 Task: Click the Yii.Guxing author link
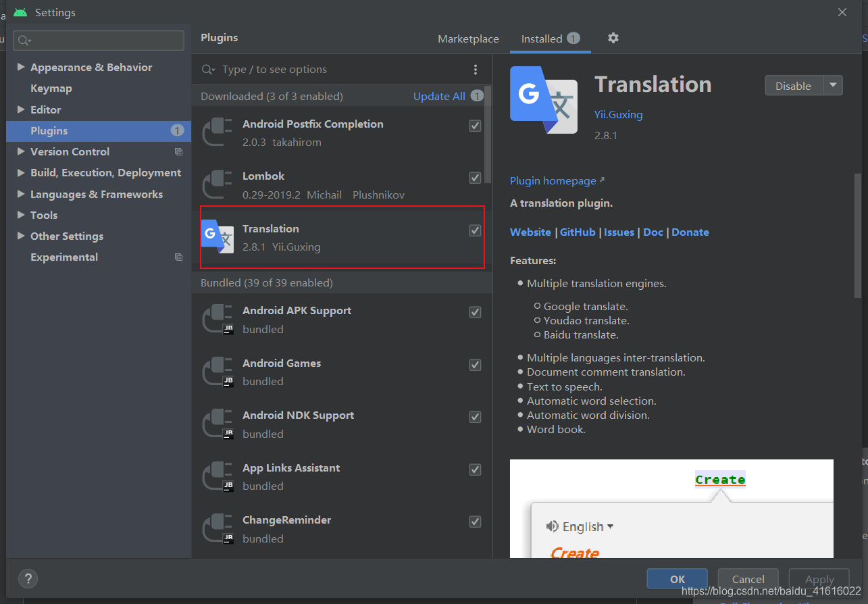point(618,114)
